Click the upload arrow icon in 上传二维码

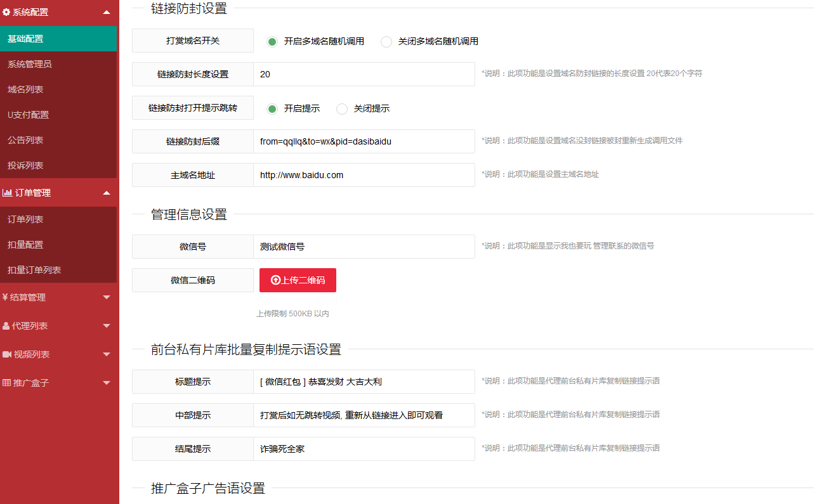click(275, 280)
